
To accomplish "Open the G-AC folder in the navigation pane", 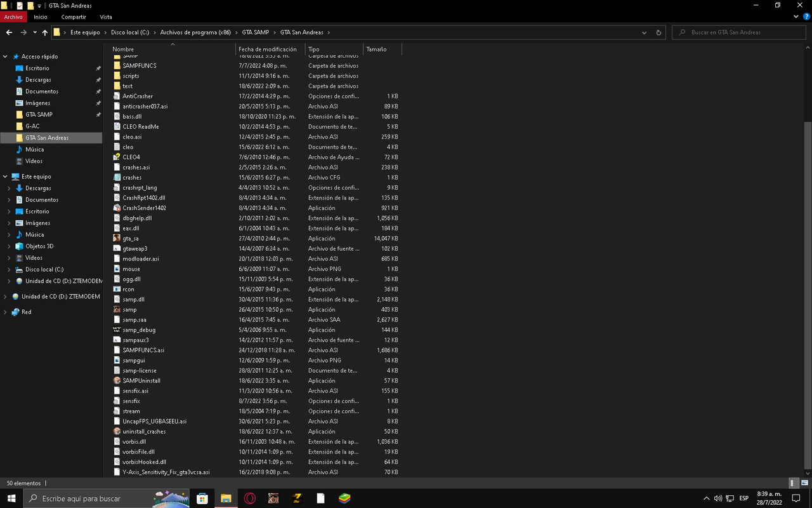I will coord(32,126).
